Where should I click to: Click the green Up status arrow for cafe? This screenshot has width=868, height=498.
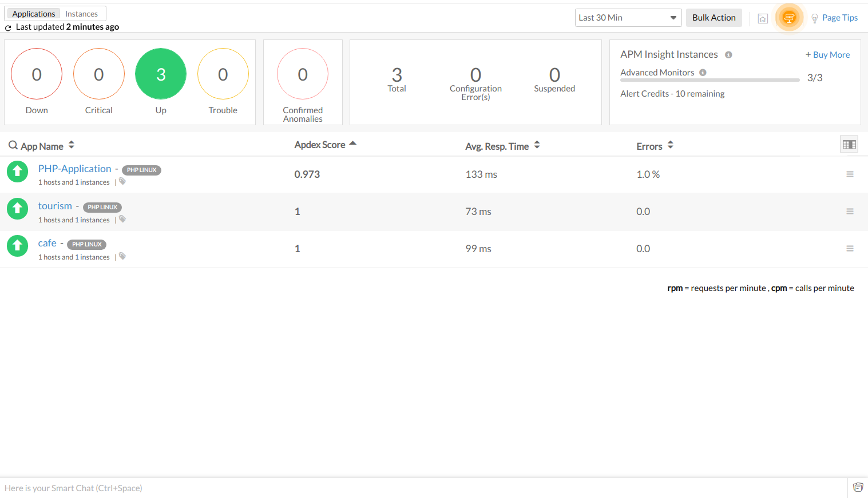[17, 245]
